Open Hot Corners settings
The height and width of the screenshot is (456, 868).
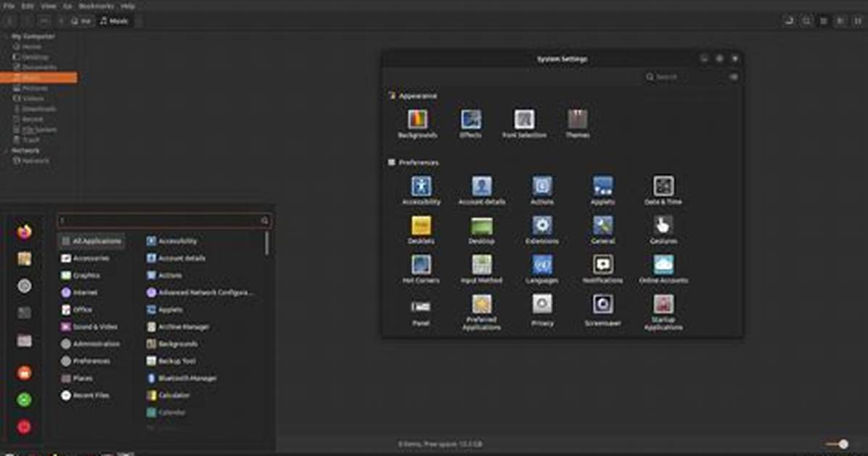point(421,269)
